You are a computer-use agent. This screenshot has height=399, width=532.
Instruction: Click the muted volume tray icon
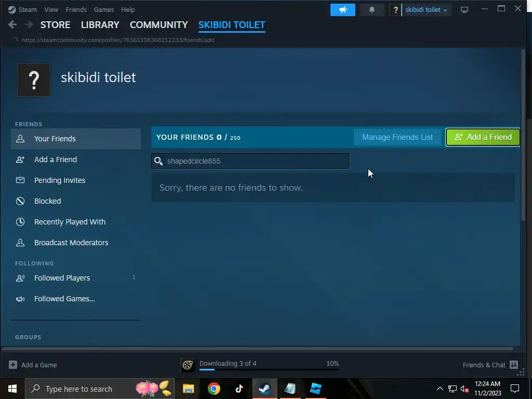pyautogui.click(x=464, y=389)
